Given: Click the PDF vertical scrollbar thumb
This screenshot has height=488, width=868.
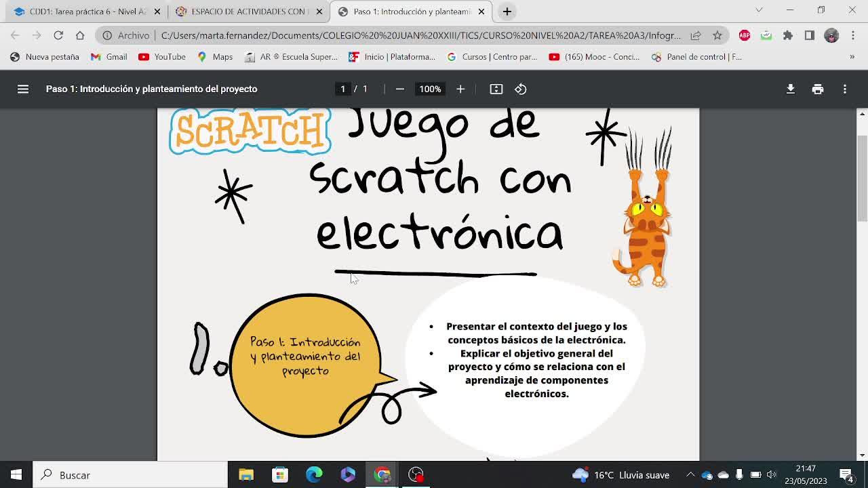Looking at the screenshot, I should tap(862, 178).
